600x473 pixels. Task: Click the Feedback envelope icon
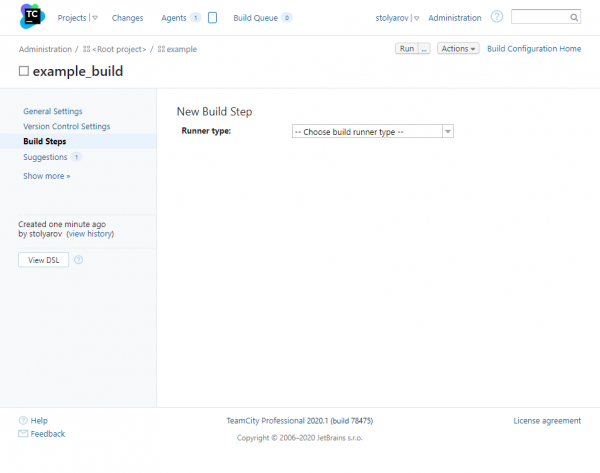[23, 434]
